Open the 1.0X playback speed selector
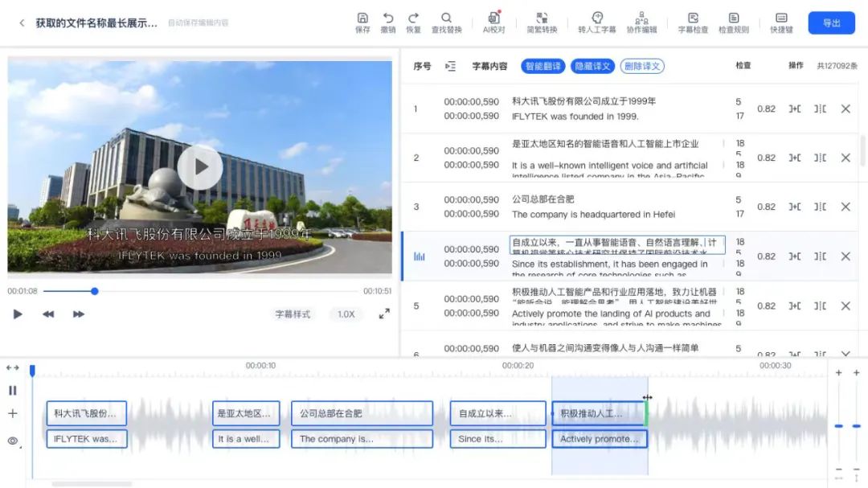 tap(346, 314)
